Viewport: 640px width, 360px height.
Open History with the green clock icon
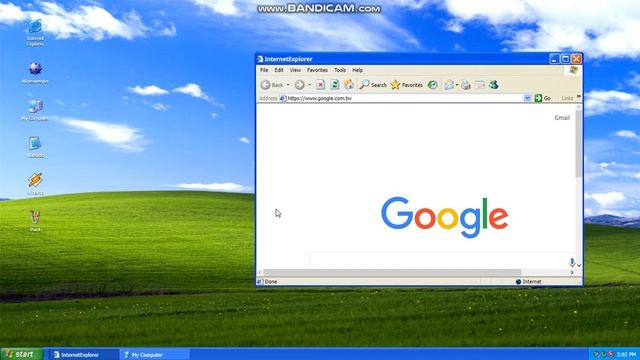click(x=433, y=85)
